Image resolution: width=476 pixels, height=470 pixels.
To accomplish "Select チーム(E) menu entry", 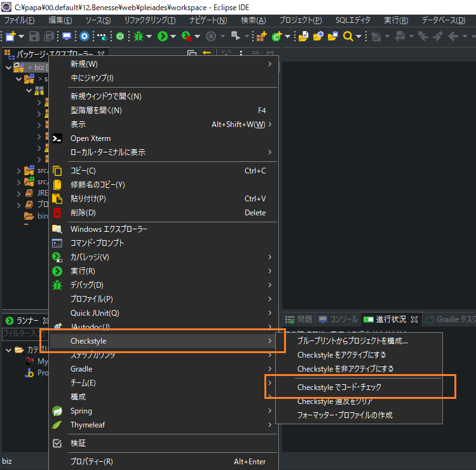I will point(163,383).
